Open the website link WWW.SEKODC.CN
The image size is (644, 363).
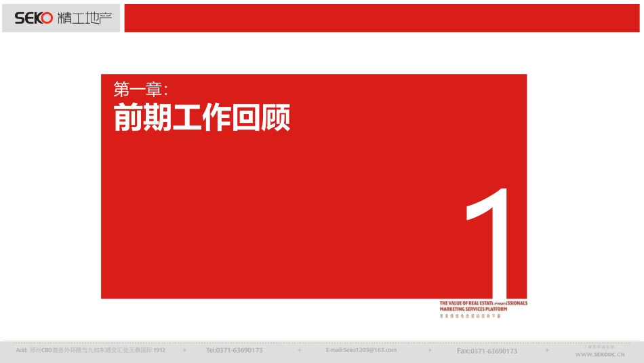(x=600, y=354)
